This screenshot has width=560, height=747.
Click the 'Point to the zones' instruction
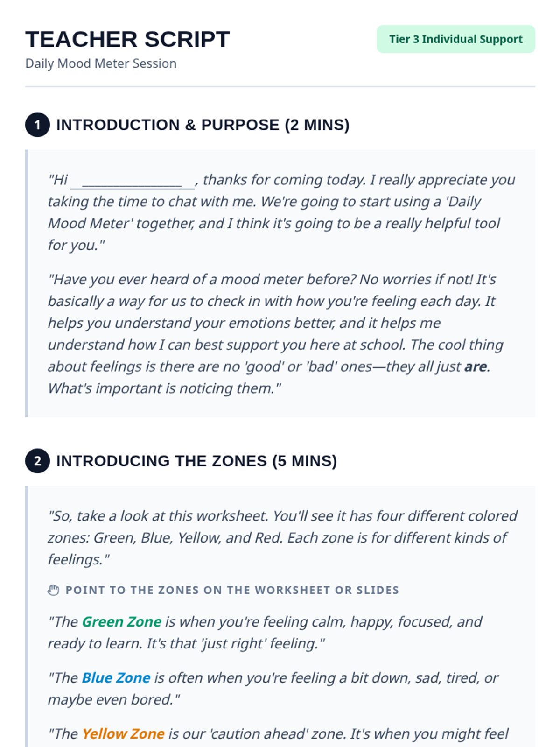click(232, 590)
